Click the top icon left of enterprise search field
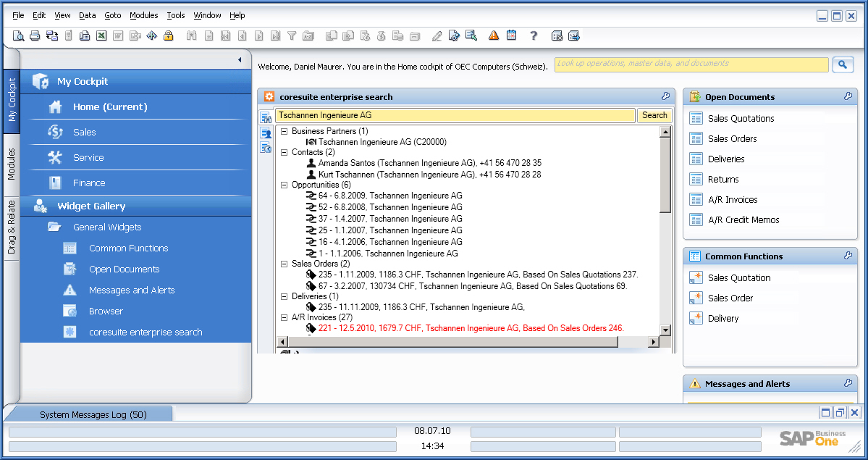The image size is (868, 460). click(266, 117)
